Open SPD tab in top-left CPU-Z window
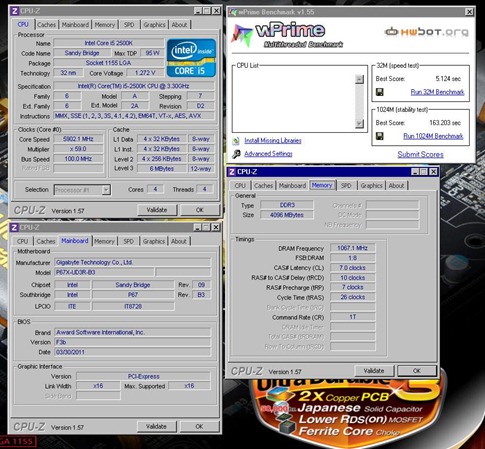Screen dimensions: 485x449 pos(129,25)
